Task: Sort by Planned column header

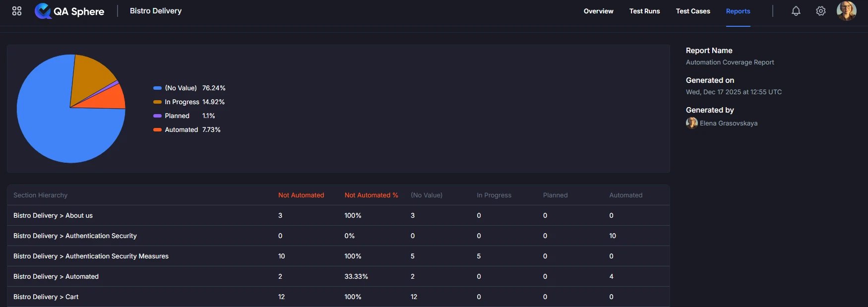Action: pyautogui.click(x=555, y=195)
